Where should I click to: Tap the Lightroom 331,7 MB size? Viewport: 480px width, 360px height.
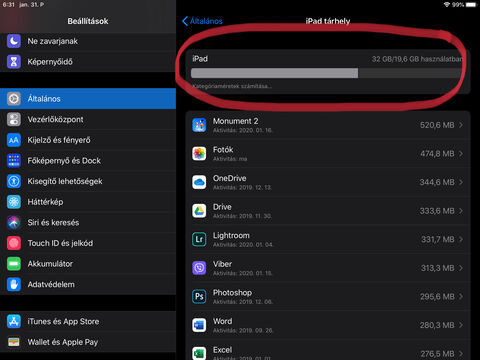tap(438, 239)
